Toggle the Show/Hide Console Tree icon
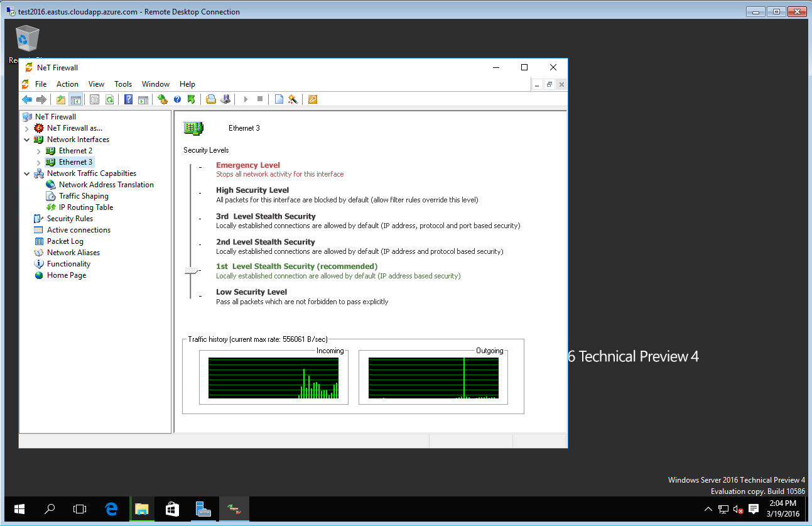The height and width of the screenshot is (526, 812). pos(76,99)
